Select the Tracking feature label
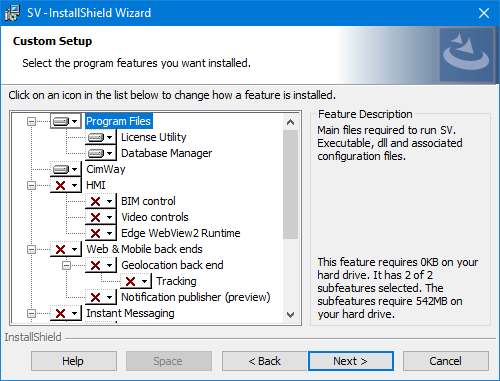 click(176, 281)
